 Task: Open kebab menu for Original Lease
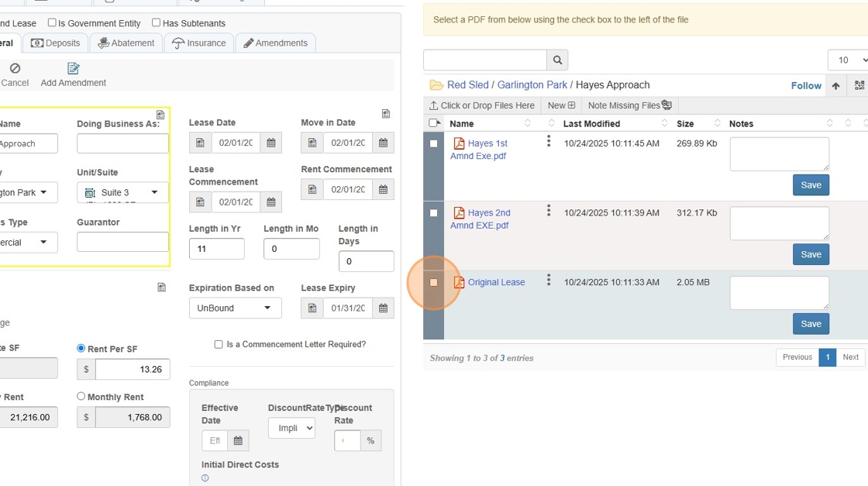tap(549, 280)
